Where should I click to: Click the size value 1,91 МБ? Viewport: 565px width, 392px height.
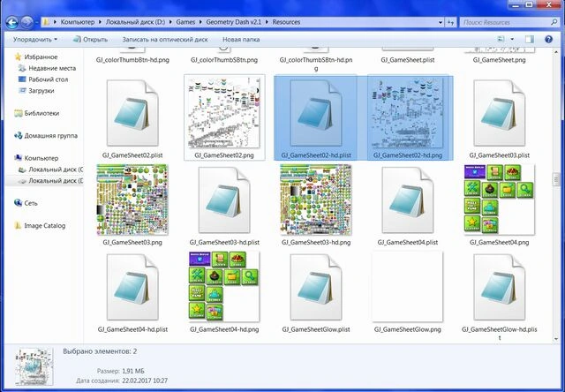coord(133,371)
